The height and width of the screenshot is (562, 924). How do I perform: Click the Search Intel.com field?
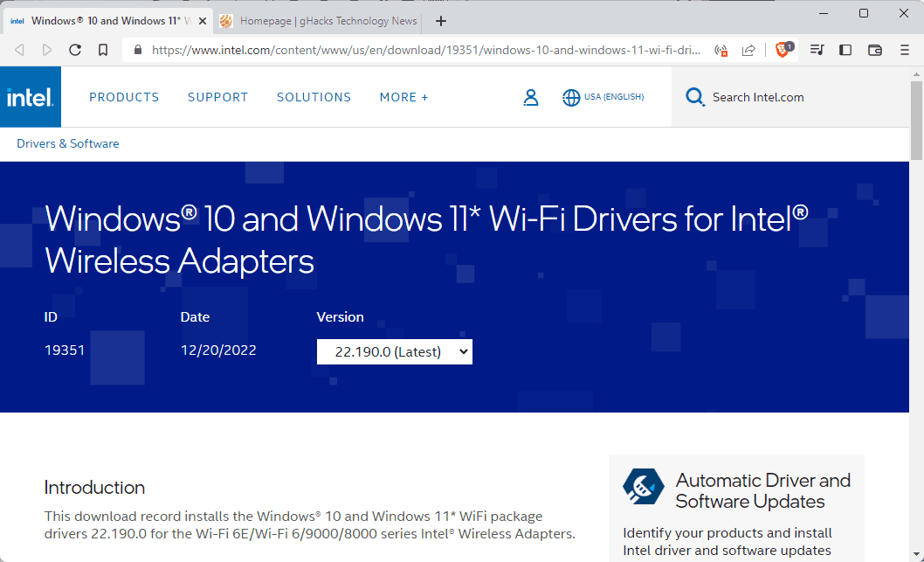click(x=790, y=97)
